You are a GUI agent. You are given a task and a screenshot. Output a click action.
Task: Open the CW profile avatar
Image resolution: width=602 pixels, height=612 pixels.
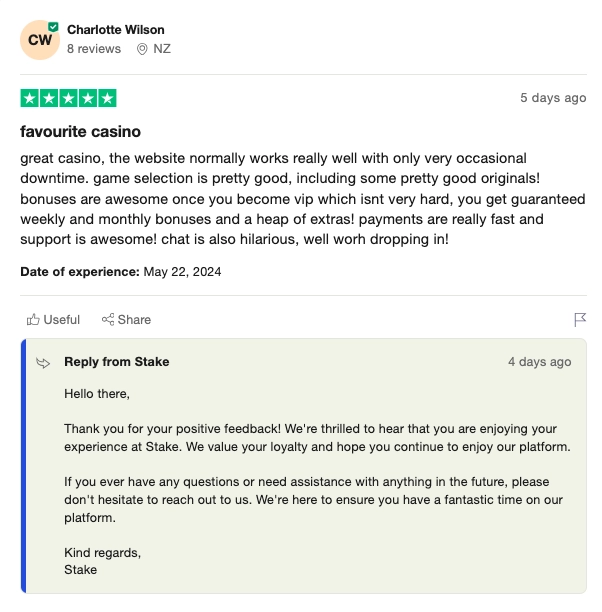pos(40,40)
